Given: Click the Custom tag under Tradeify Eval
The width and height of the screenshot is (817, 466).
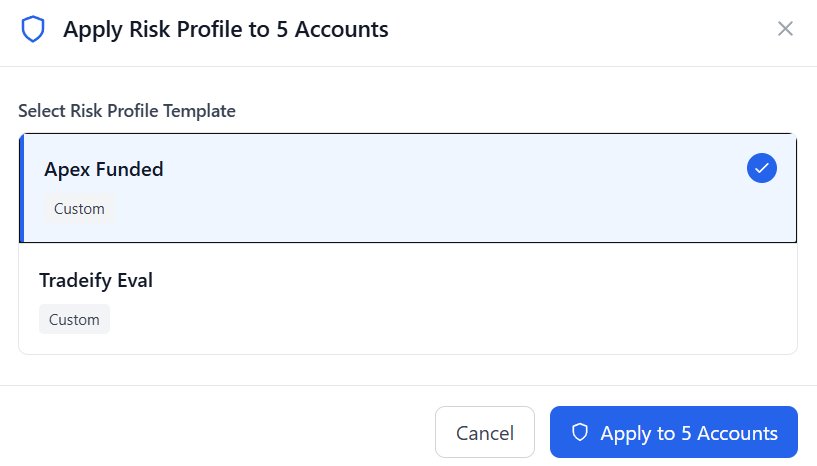Looking at the screenshot, I should 74,320.
